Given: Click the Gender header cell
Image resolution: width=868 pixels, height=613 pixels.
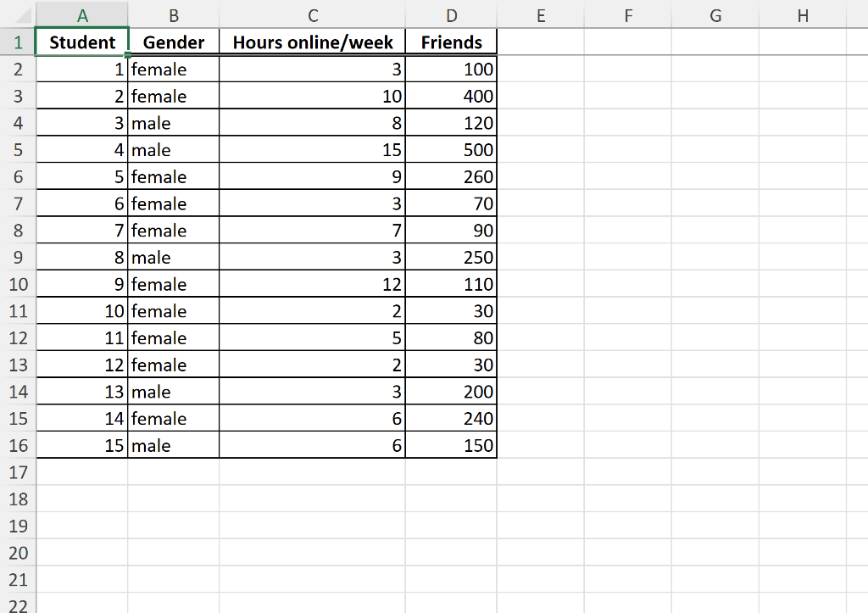Looking at the screenshot, I should [173, 42].
